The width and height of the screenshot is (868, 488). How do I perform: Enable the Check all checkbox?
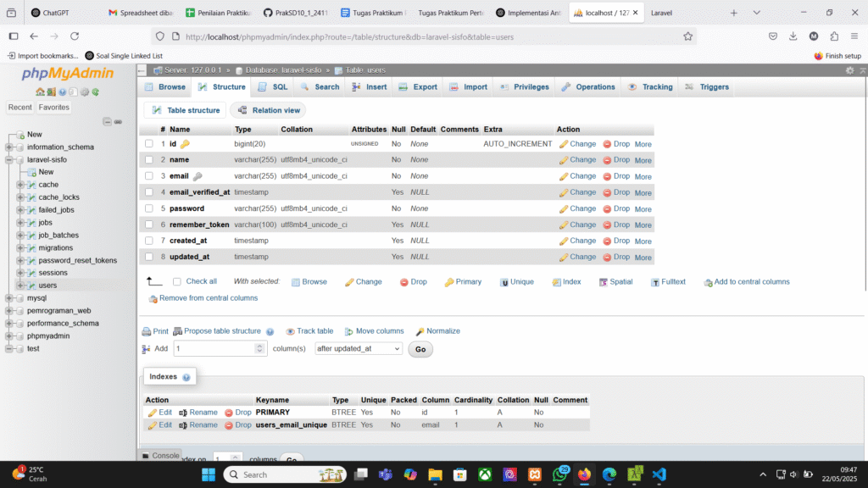point(177,281)
